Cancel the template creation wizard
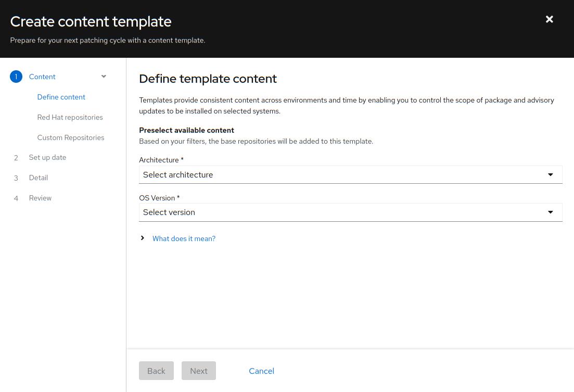Screen dimensions: 574x392 click(261, 371)
